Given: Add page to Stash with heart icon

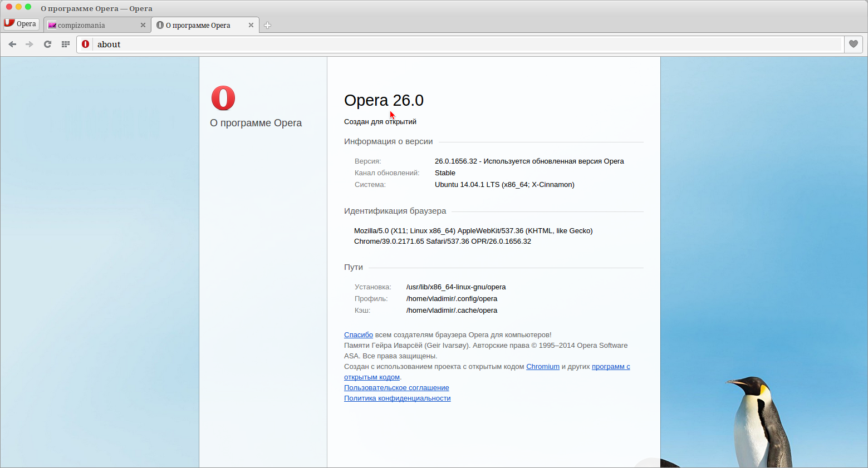Looking at the screenshot, I should click(x=854, y=45).
